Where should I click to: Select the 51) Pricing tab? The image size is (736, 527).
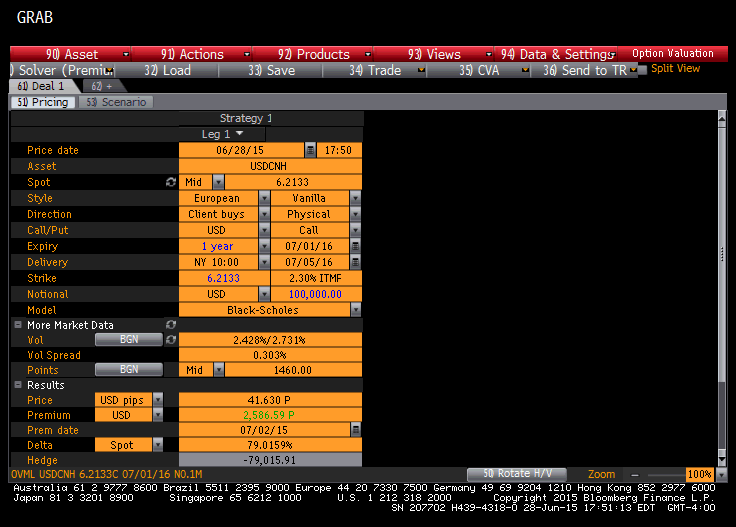click(43, 102)
